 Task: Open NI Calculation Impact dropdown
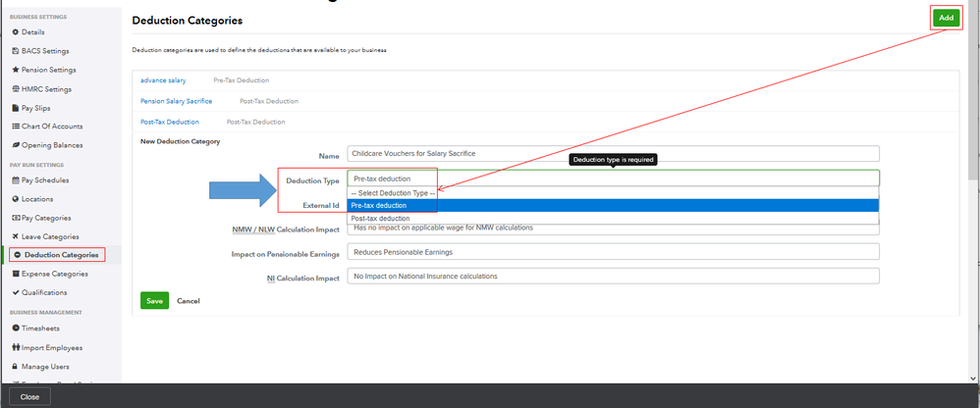(x=613, y=276)
